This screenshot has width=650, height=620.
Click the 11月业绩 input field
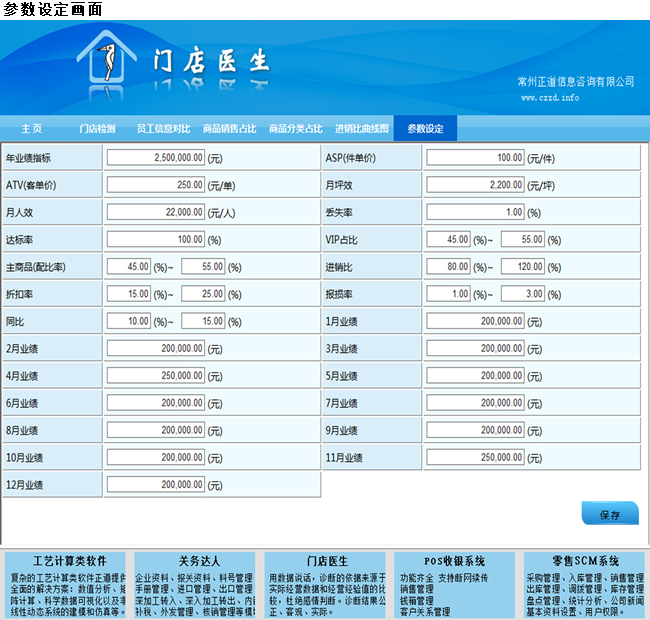point(475,457)
